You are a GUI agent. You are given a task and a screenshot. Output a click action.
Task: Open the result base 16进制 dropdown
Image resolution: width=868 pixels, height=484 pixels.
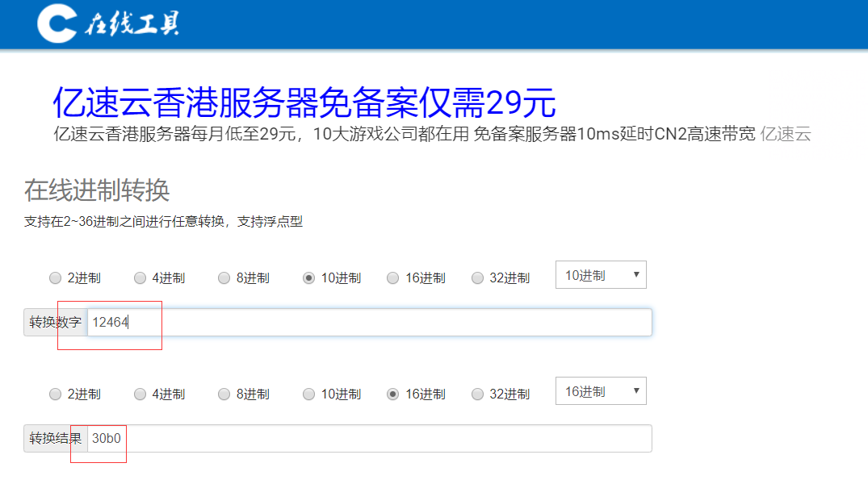(x=602, y=391)
